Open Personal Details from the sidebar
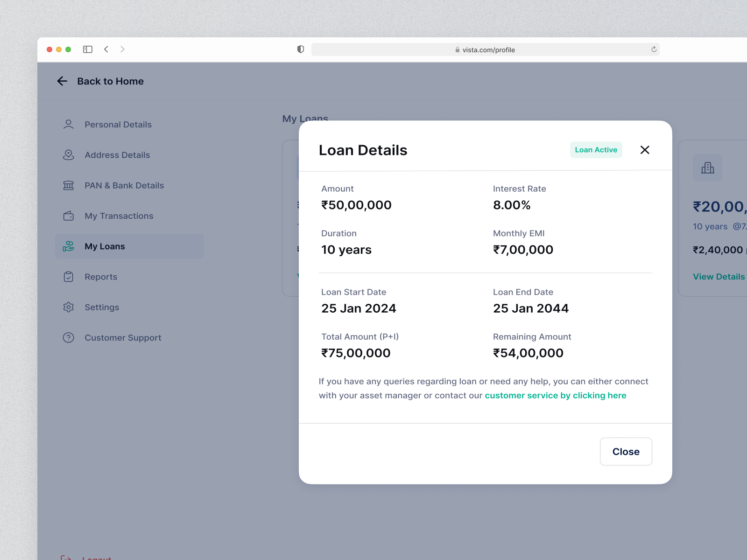747x560 pixels. pos(118,125)
